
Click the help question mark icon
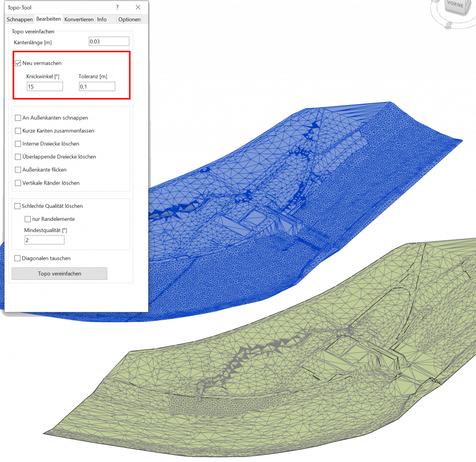117,7
